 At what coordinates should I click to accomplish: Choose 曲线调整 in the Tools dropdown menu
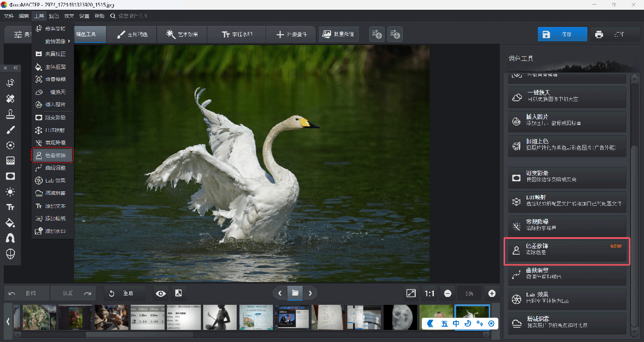click(x=53, y=168)
